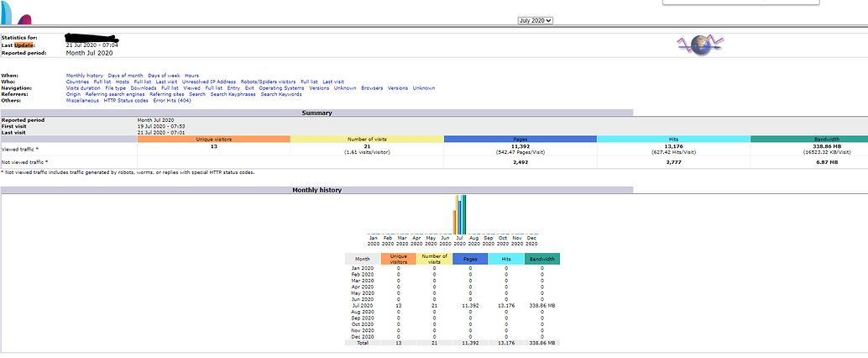Open the Browsers link
This screenshot has width=868, height=358.
tap(372, 88)
